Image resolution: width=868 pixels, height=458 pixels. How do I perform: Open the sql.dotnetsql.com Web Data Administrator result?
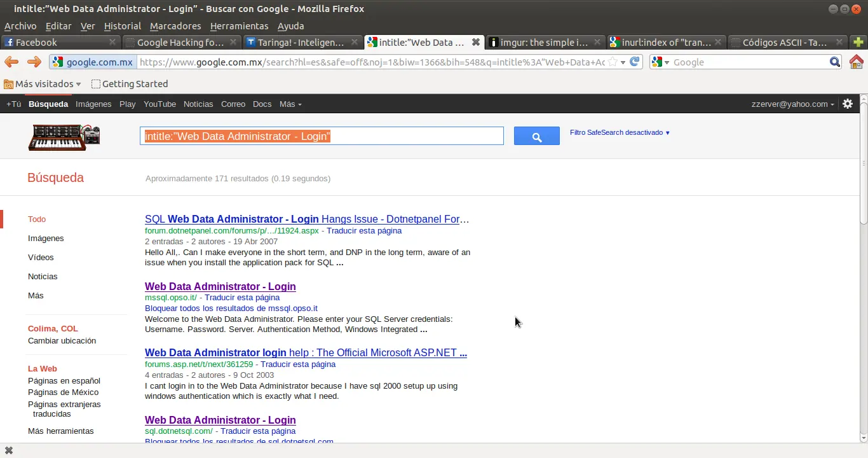point(220,420)
